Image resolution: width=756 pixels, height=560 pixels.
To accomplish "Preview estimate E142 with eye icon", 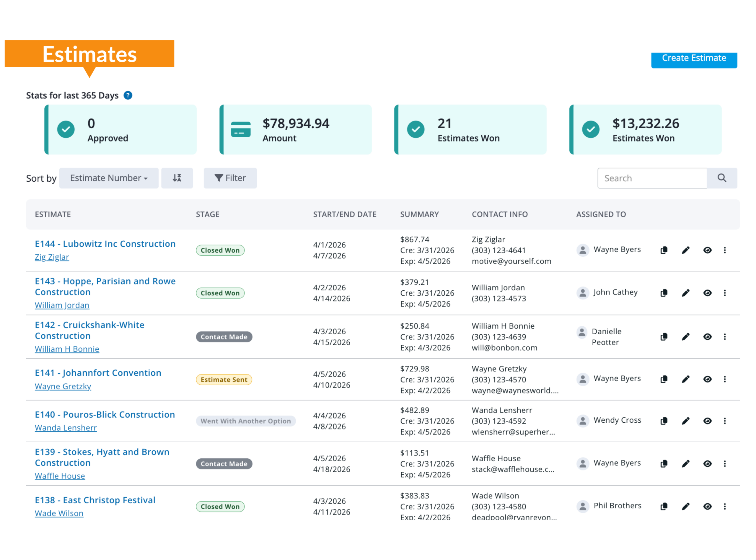I will (707, 337).
